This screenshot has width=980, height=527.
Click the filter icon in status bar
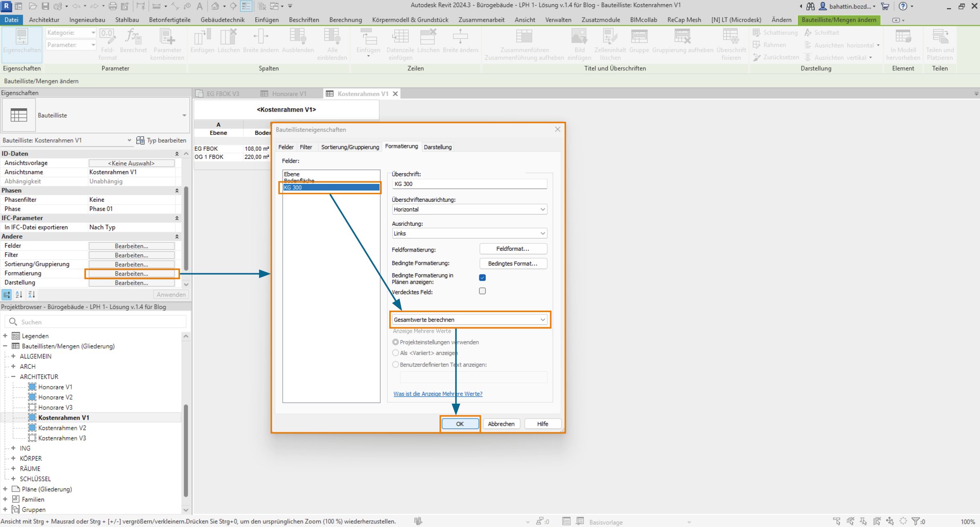915,521
